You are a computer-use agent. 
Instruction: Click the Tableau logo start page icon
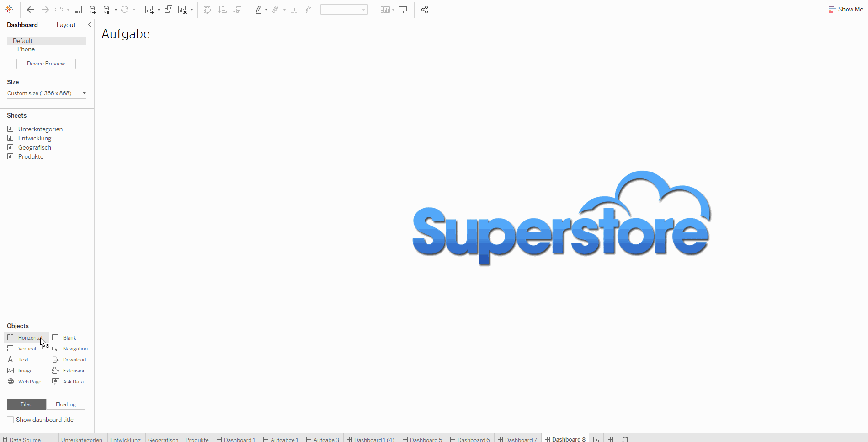tap(9, 10)
